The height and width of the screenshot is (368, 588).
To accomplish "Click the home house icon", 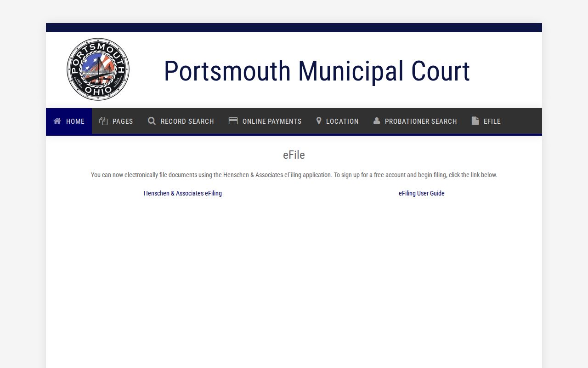I will [x=57, y=121].
